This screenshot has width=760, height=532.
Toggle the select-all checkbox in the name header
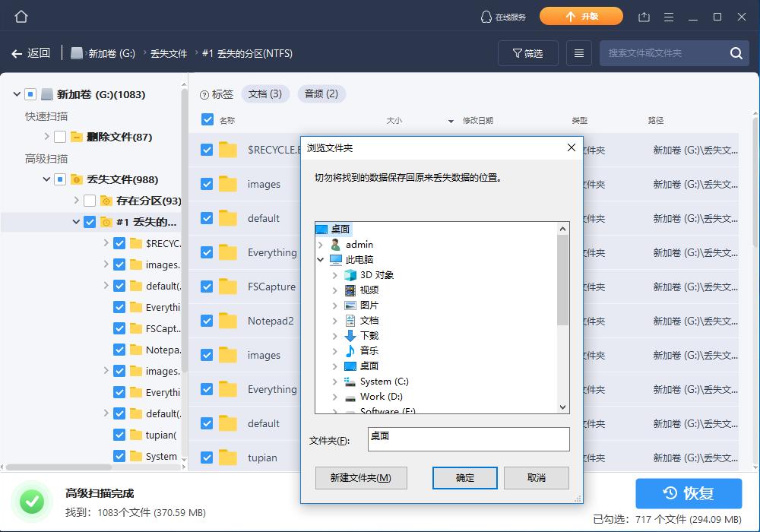206,119
